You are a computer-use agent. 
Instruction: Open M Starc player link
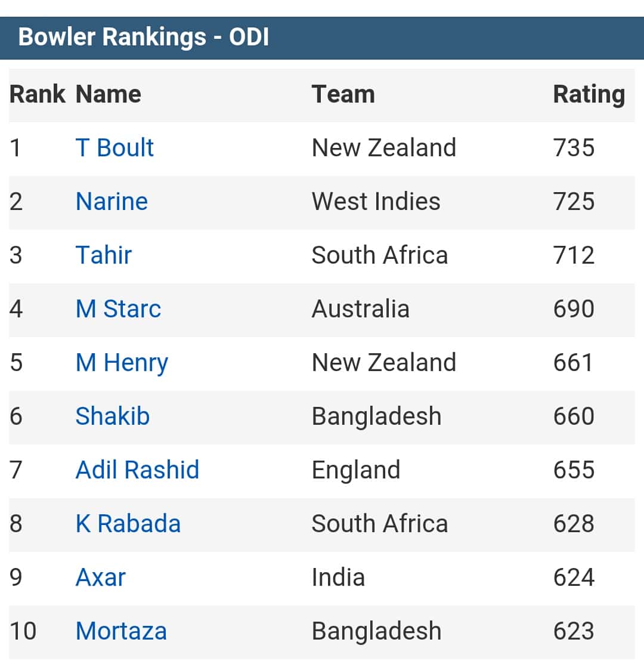pos(118,309)
